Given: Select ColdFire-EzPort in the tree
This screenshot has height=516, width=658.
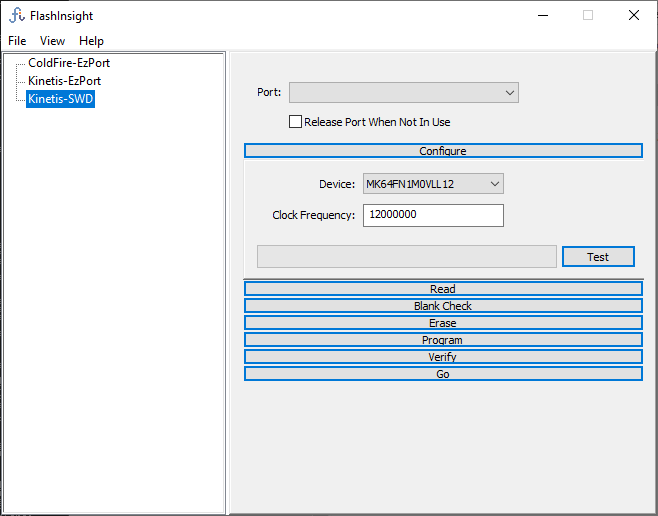Looking at the screenshot, I should click(68, 63).
